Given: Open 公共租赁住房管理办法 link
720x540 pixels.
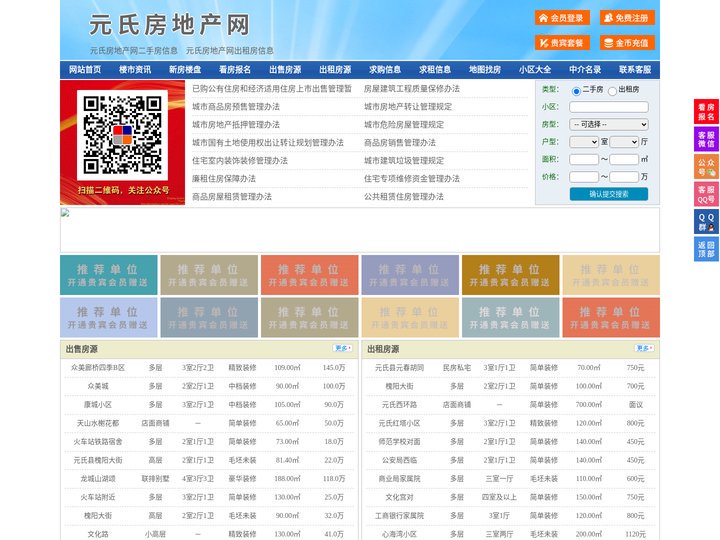Looking at the screenshot, I should (404, 197).
